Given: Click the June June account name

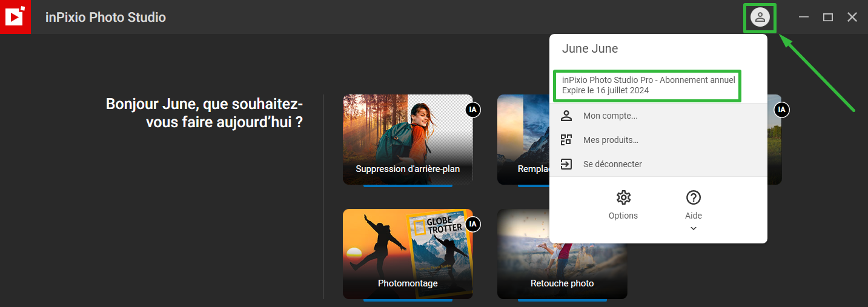Looking at the screenshot, I should pos(590,49).
